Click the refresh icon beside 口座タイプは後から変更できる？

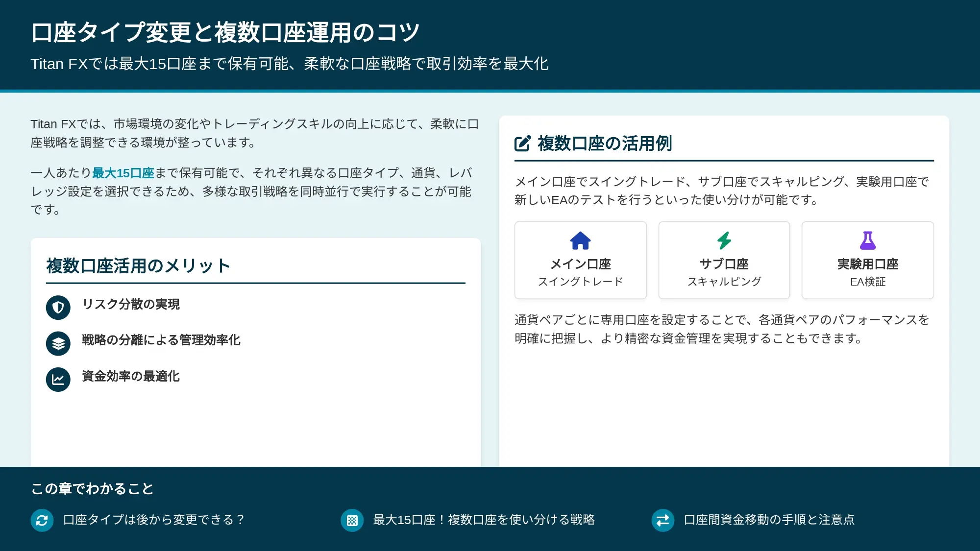[42, 520]
